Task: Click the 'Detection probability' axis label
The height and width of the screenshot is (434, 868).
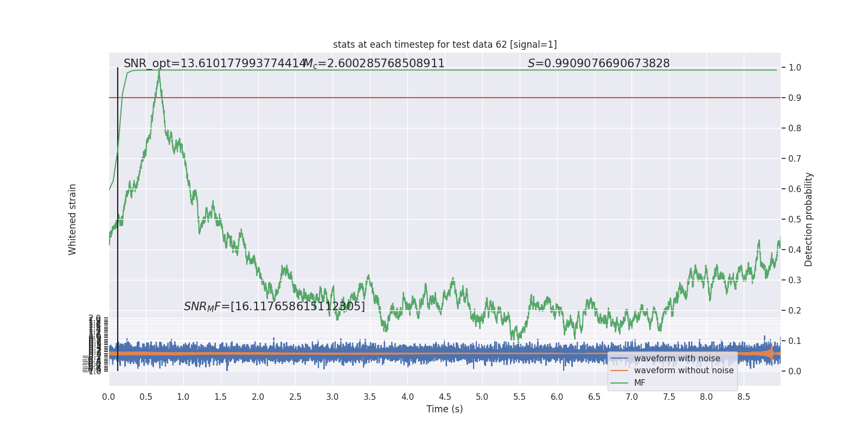Action: (x=809, y=219)
